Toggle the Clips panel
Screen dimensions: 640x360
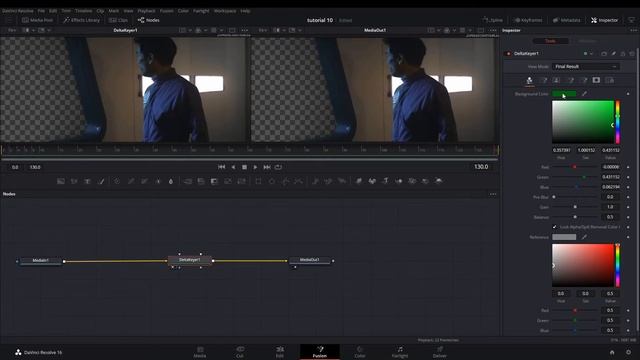tap(118, 20)
